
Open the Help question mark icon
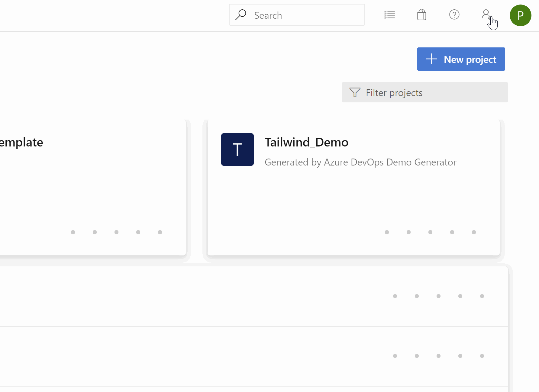pos(454,15)
